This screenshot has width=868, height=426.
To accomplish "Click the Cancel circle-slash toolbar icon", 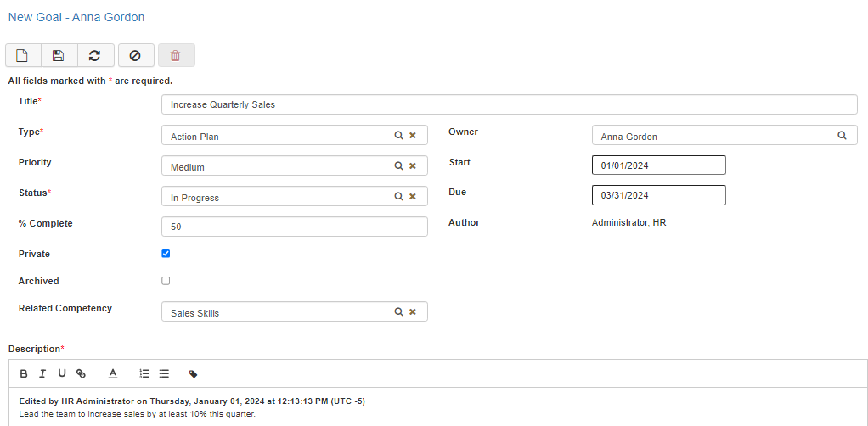I will click(x=135, y=55).
